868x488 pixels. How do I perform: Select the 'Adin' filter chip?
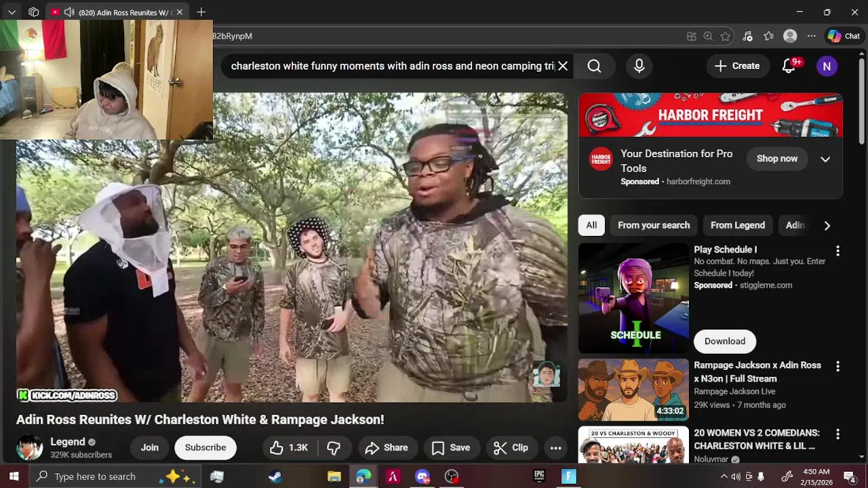(x=795, y=225)
